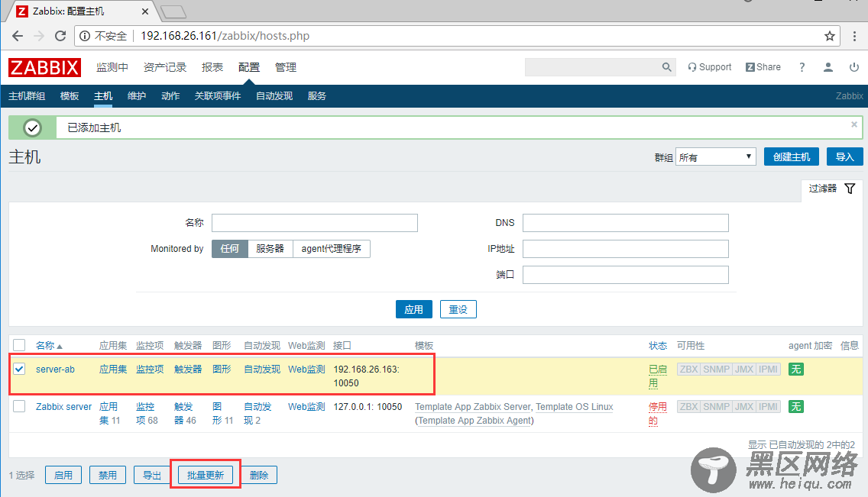Go to the 主机群组 submenu
The image size is (868, 497).
pyautogui.click(x=27, y=96)
